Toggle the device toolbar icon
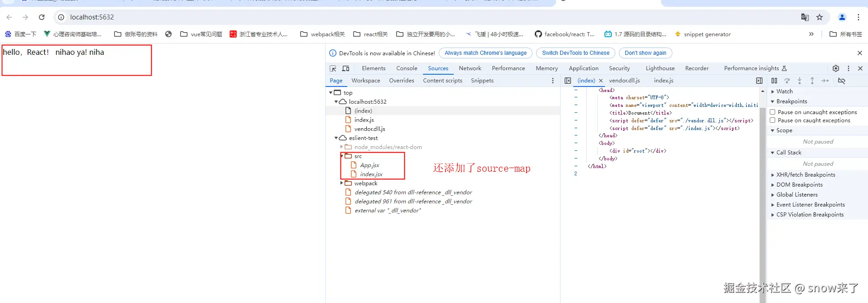This screenshot has height=303, width=868. click(346, 68)
